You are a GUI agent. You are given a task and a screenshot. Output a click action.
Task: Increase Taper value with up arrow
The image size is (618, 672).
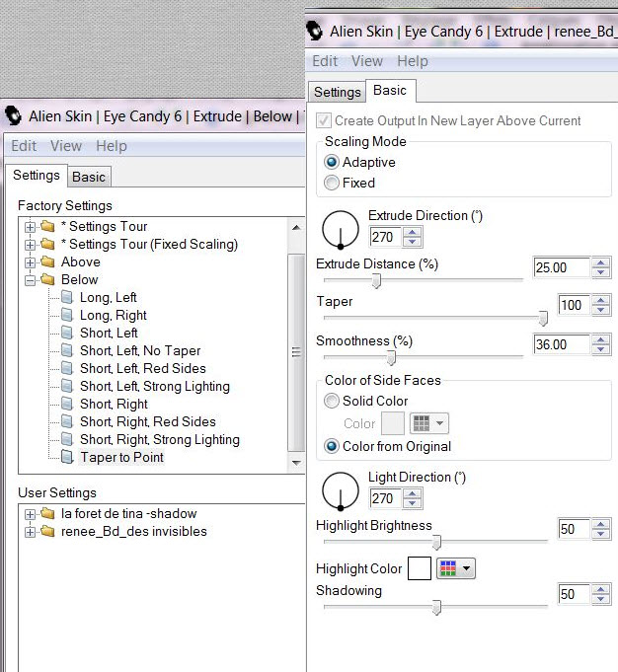[601, 300]
